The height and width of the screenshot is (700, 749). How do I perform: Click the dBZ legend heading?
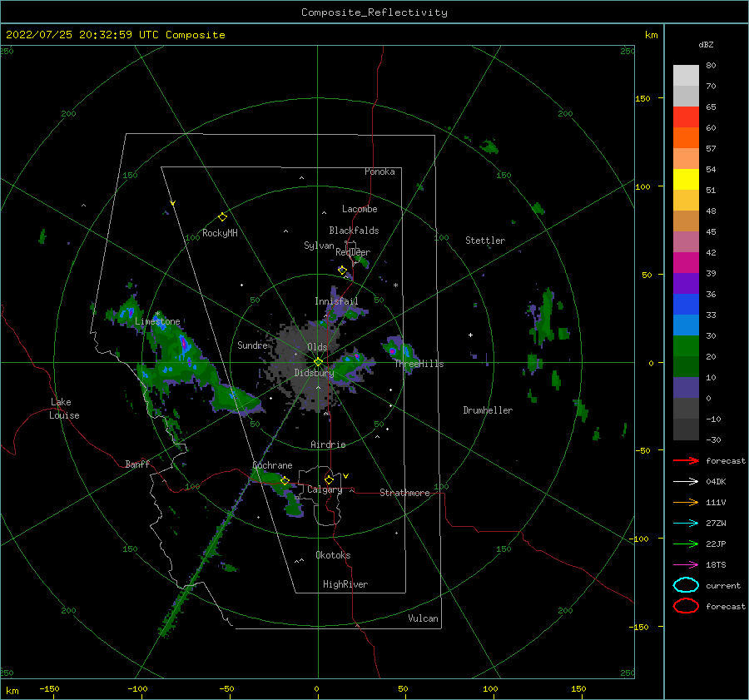(x=706, y=44)
